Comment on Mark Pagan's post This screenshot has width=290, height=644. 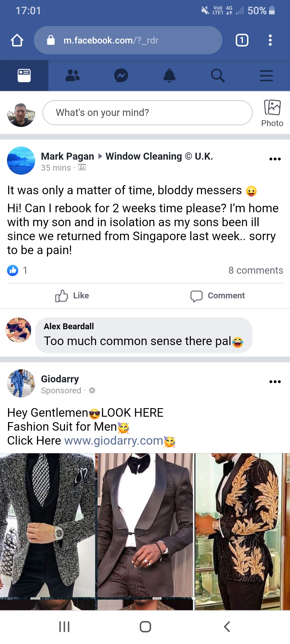point(218,296)
